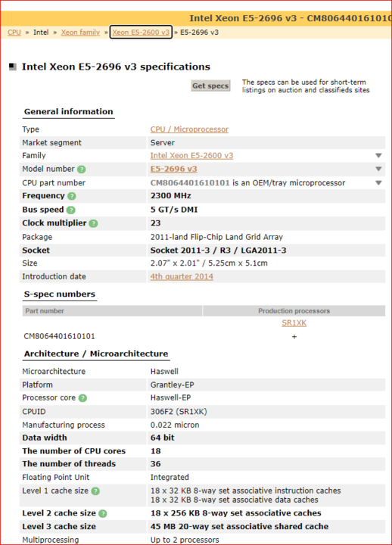Open the Intel Xeon E5-2600 v3 family link
The height and width of the screenshot is (545, 392).
tap(191, 156)
